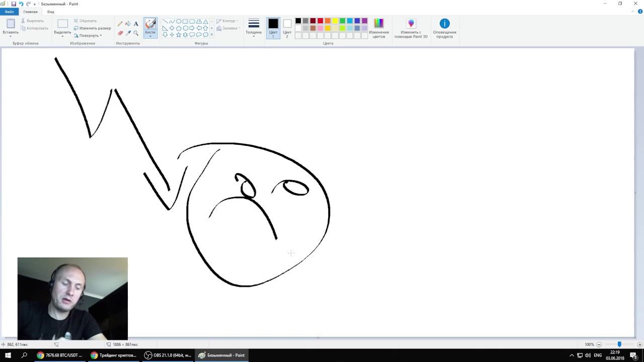Click the Вставить paste clipboard icon
The image size is (644, 362).
point(11,24)
